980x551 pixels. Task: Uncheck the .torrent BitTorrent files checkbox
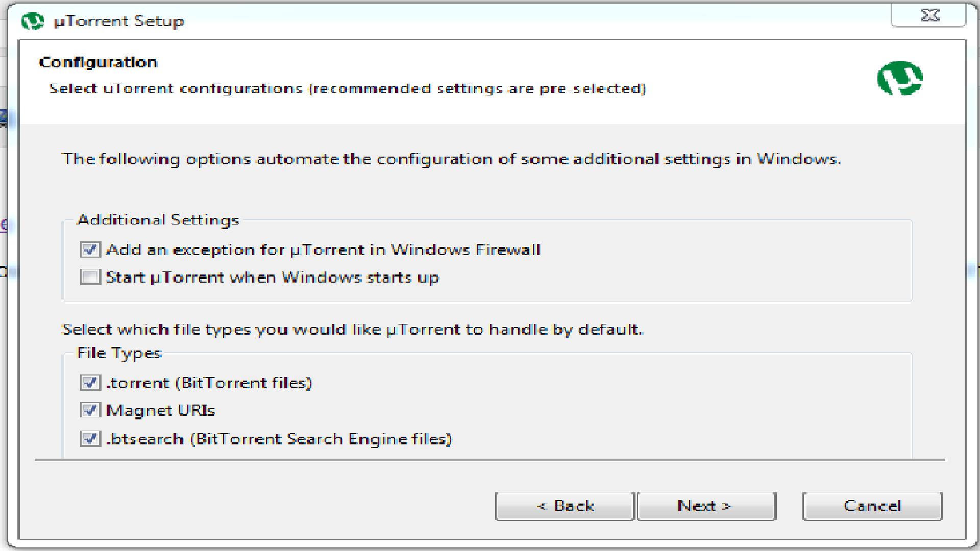tap(90, 383)
